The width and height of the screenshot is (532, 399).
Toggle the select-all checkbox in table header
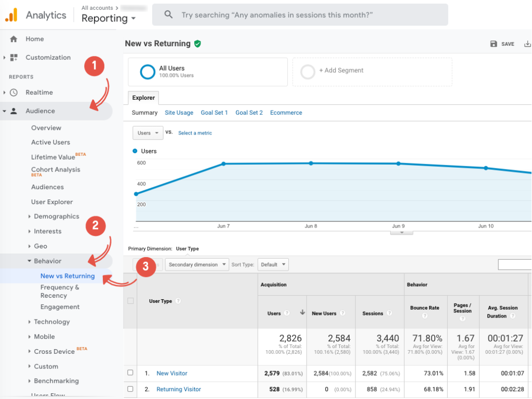[130, 301]
